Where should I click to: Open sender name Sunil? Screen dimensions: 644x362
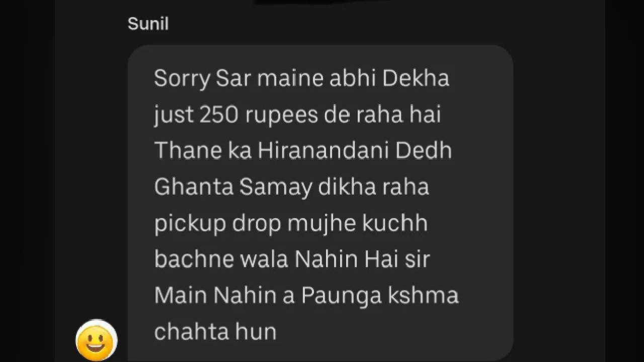coord(148,24)
